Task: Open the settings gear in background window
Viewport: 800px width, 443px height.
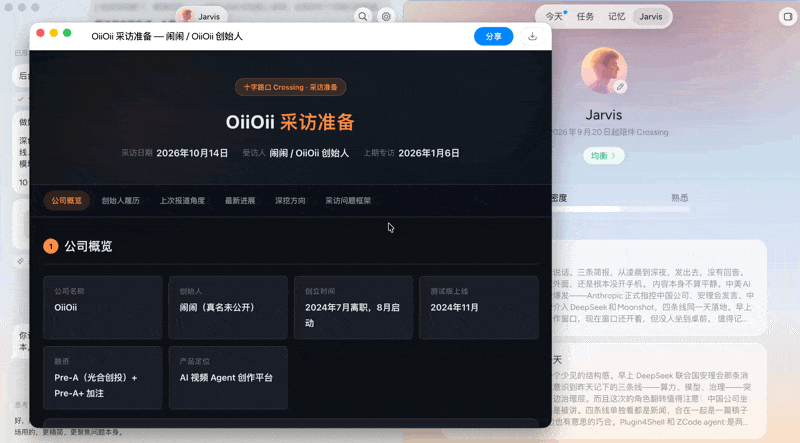Action: pyautogui.click(x=386, y=16)
